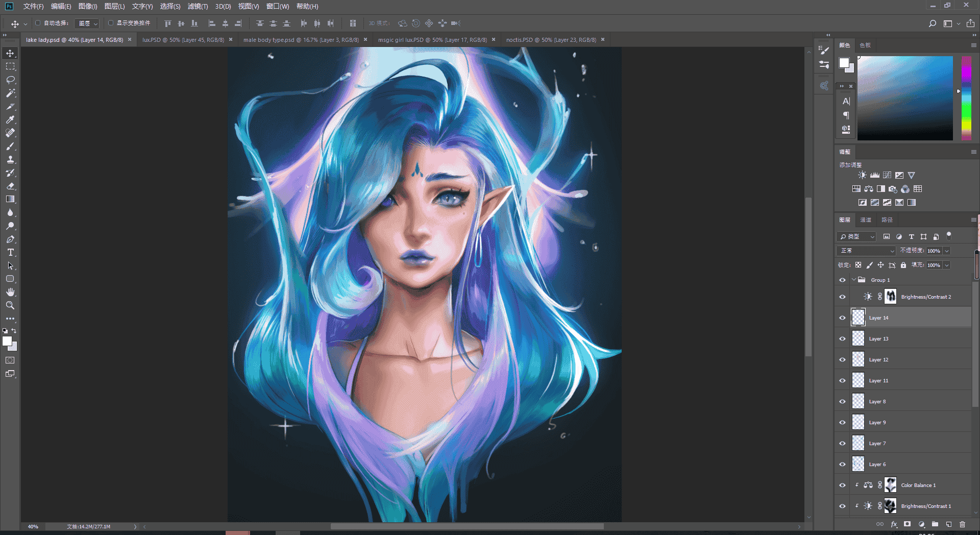
Task: Open the layer filter type dropdown
Action: pyautogui.click(x=856, y=237)
